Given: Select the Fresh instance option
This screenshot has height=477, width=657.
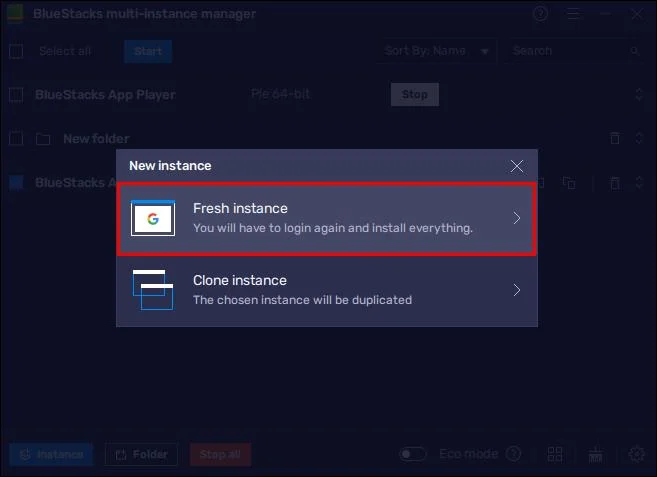Looking at the screenshot, I should [327, 218].
